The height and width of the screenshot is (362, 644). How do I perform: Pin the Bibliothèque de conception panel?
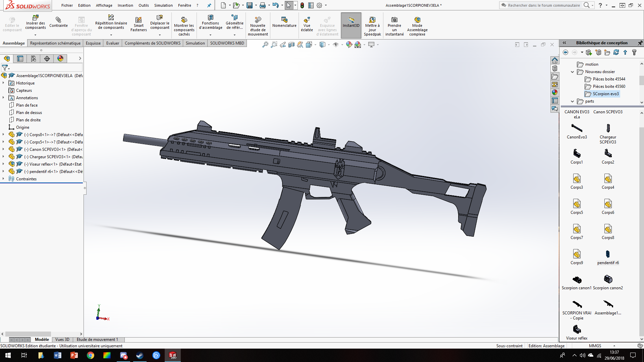640,43
